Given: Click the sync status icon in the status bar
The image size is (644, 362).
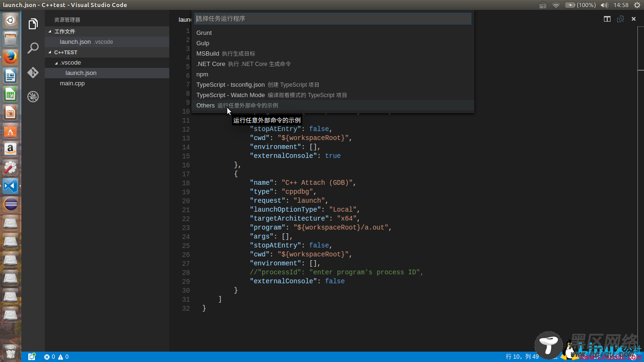Looking at the screenshot, I should (32, 357).
